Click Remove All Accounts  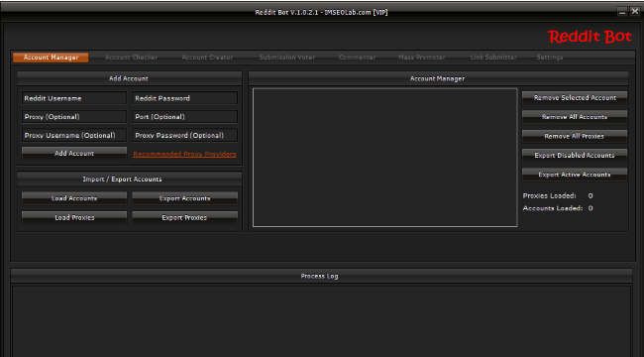[575, 117]
